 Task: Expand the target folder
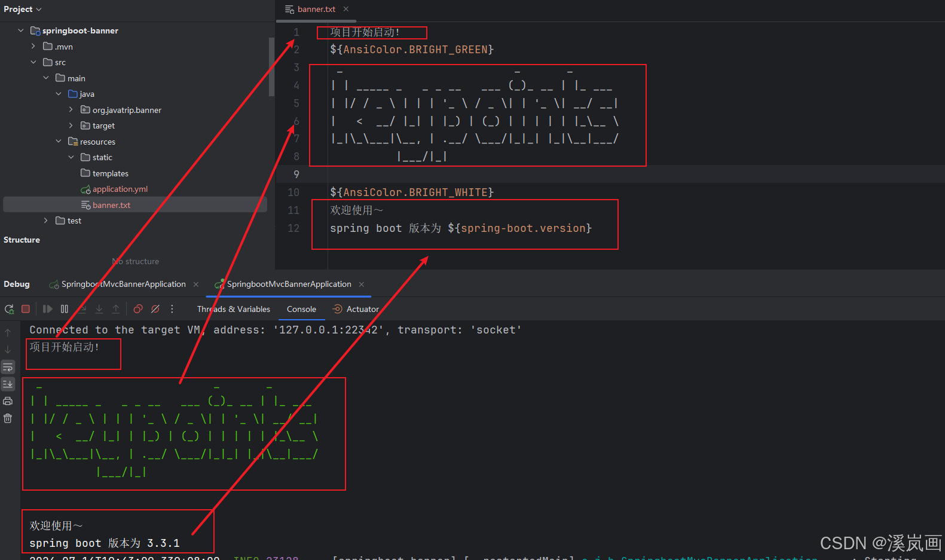click(71, 126)
